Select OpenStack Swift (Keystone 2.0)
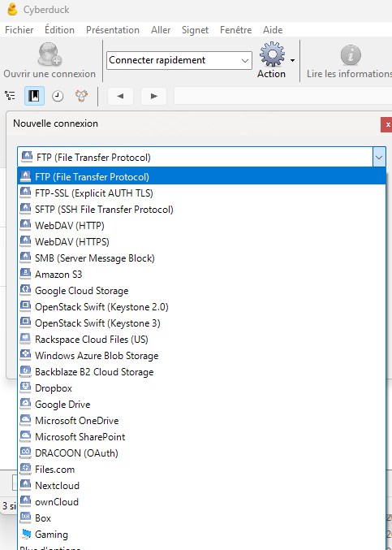 click(x=202, y=307)
